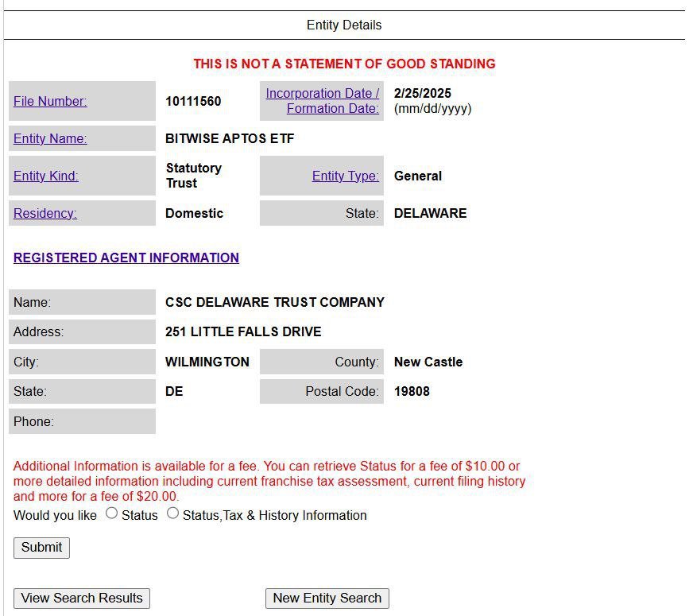Click the View Search Results button
The height and width of the screenshot is (616, 689).
click(82, 598)
